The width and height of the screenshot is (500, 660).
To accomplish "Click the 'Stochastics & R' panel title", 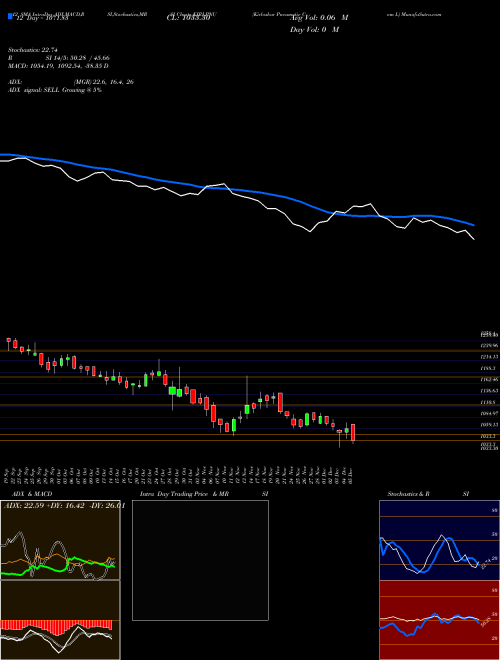I will [409, 494].
